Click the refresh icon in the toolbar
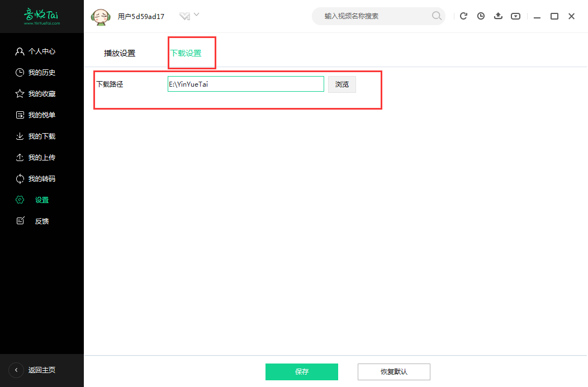588x387 pixels. (463, 16)
